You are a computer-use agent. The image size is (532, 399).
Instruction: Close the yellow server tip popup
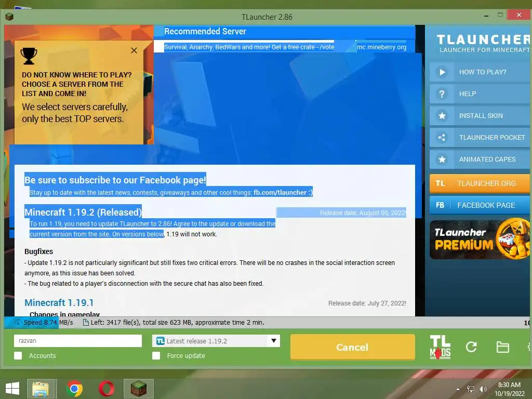[134, 50]
